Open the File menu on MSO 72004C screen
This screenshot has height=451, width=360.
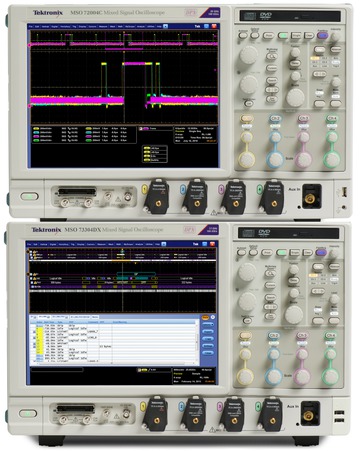tap(31, 26)
